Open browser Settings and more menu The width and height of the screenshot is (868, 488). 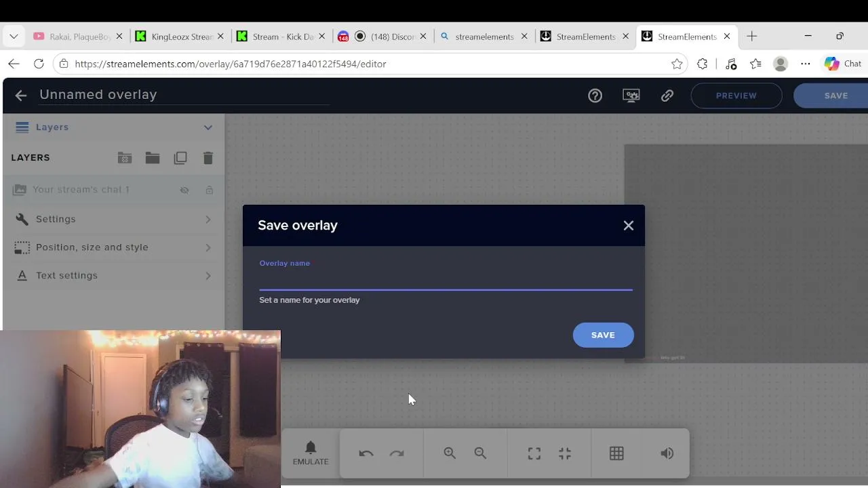[806, 64]
